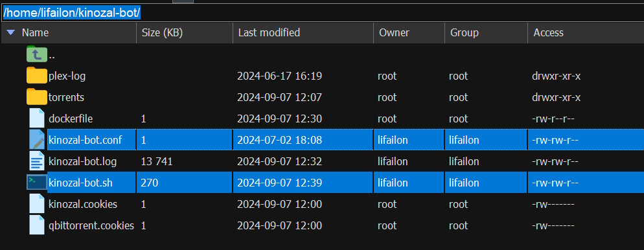
Task: Select the kinozal-bot.sh file name
Action: pyautogui.click(x=80, y=183)
